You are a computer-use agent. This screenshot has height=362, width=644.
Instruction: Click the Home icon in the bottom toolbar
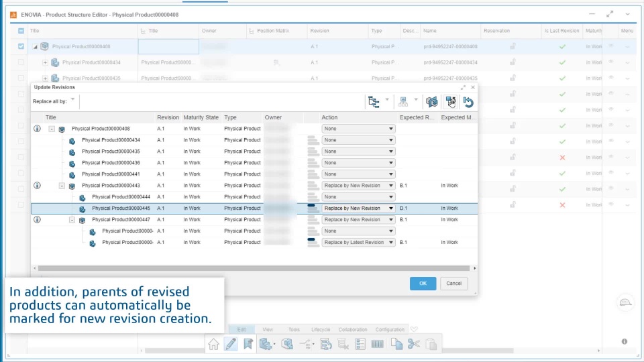click(x=213, y=344)
